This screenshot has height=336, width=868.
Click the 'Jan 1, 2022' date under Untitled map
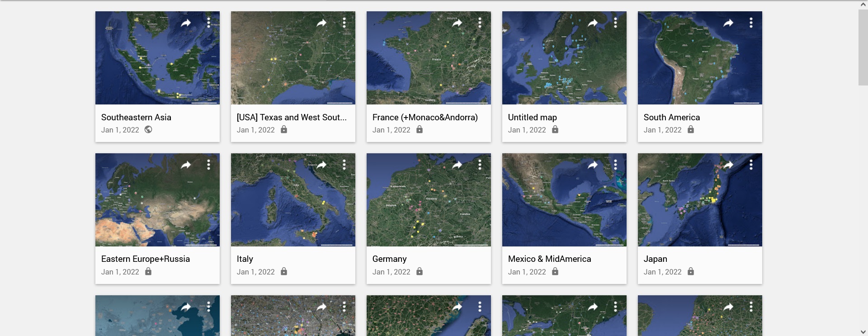tap(527, 130)
